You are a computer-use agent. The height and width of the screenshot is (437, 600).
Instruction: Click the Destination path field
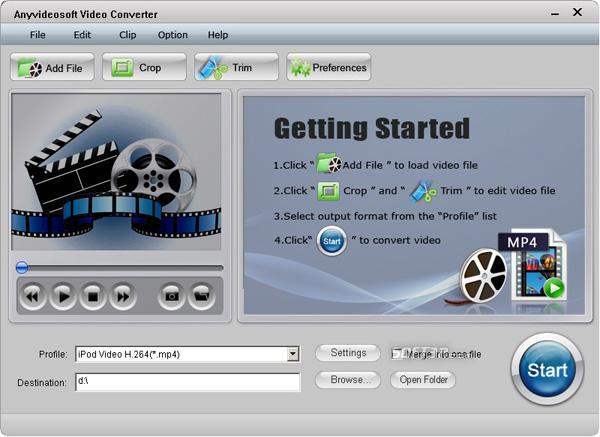188,382
